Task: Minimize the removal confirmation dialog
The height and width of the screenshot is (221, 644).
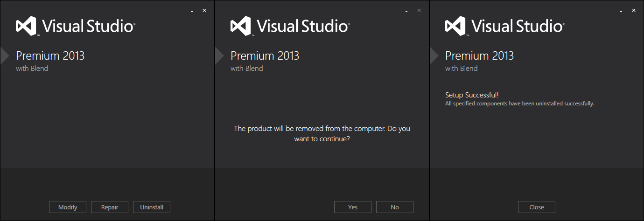Action: 406,11
